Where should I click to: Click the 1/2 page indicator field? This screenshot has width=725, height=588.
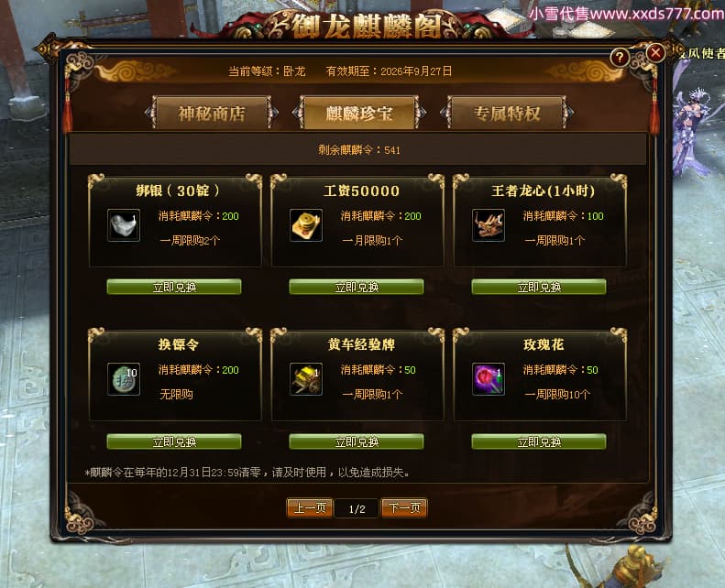[357, 508]
